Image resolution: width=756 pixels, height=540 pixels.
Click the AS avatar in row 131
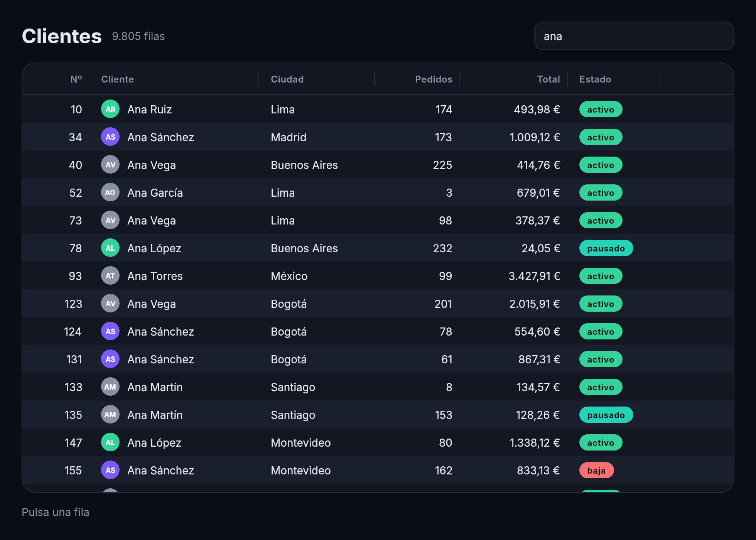point(110,359)
